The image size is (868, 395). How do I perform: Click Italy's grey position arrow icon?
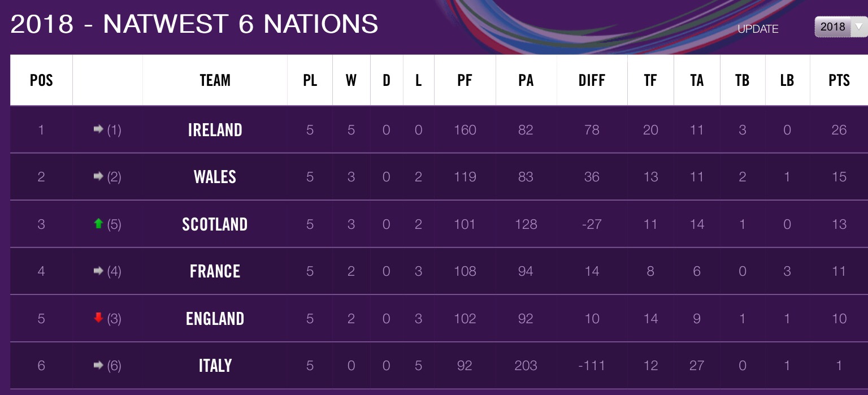[98, 366]
